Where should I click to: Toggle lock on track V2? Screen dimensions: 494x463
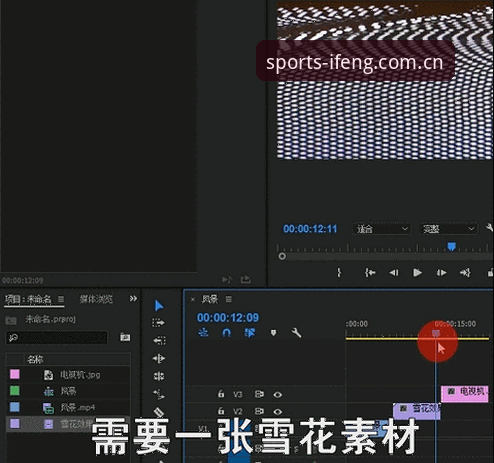click(x=221, y=411)
